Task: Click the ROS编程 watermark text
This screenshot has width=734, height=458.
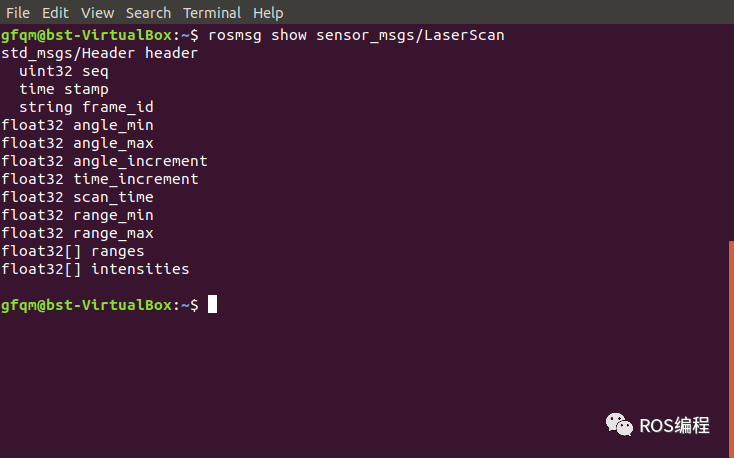Action: [x=674, y=426]
